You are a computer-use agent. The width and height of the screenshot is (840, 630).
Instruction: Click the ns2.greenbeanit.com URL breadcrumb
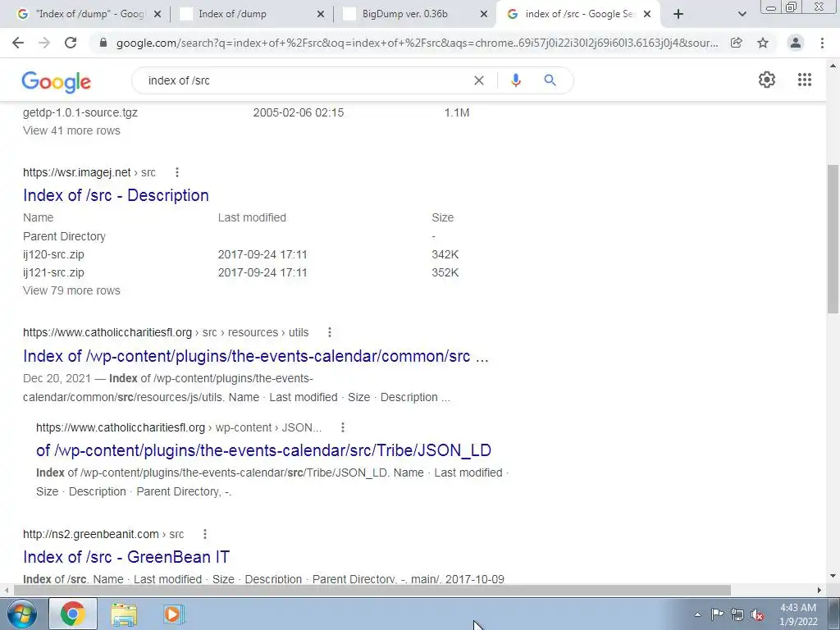point(103,533)
